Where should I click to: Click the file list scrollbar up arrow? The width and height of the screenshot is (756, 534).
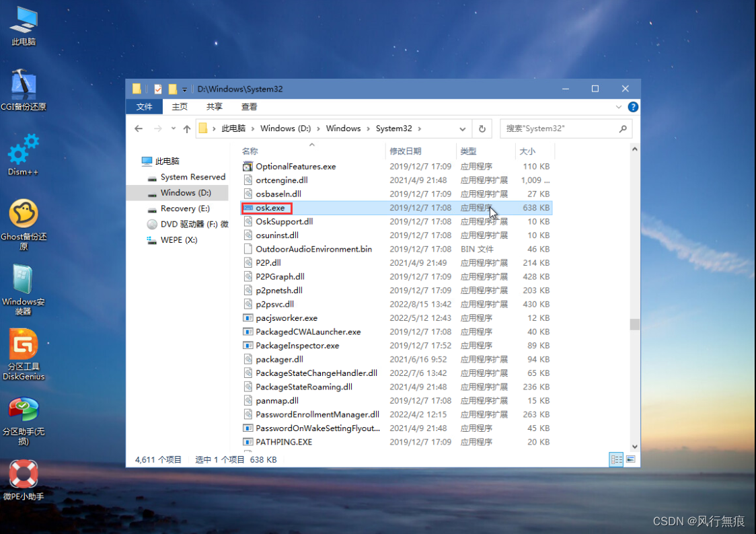coord(634,149)
